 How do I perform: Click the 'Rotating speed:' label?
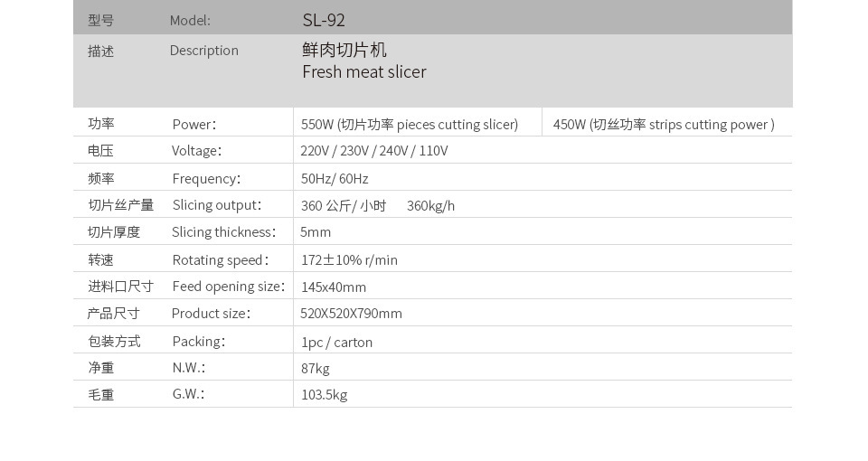pos(220,260)
